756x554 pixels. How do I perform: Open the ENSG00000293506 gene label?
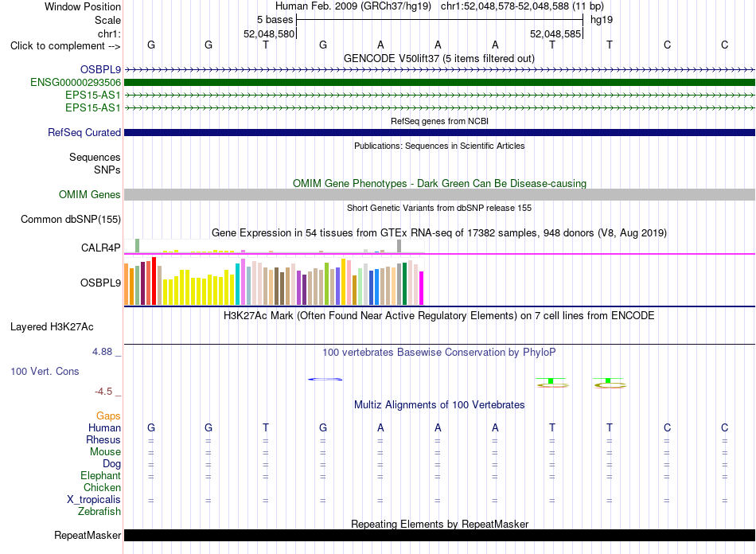(76, 83)
